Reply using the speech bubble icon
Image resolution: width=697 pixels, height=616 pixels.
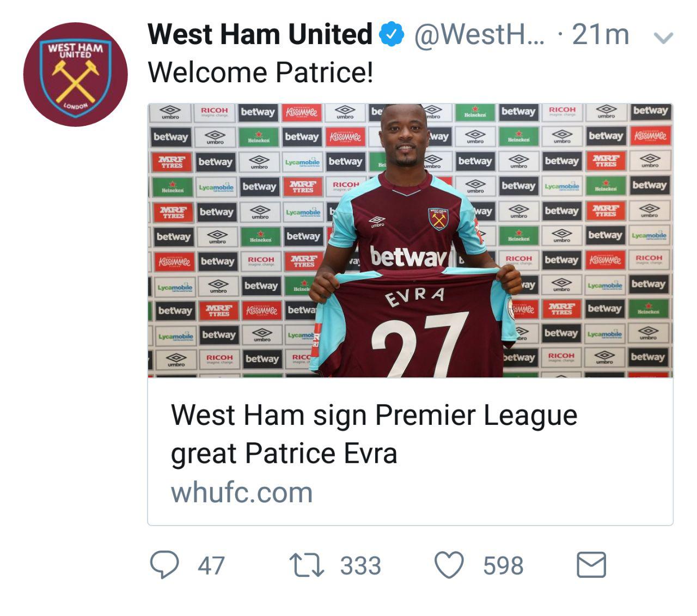pyautogui.click(x=164, y=565)
